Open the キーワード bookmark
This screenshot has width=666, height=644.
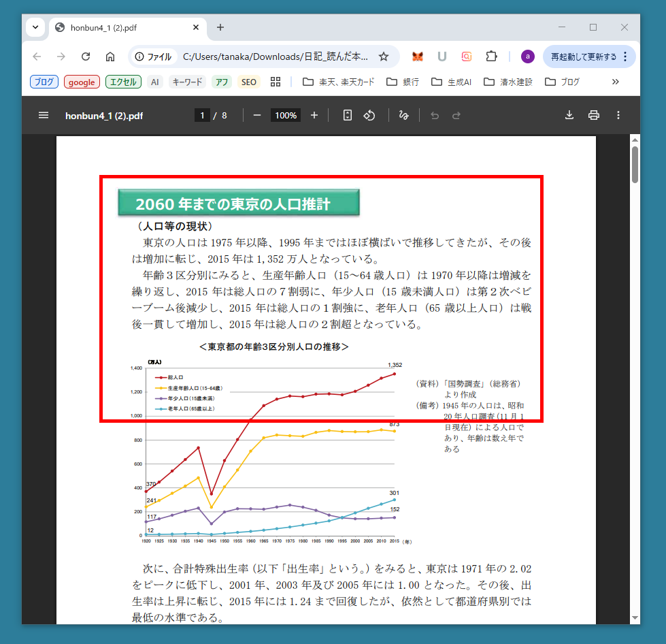point(187,82)
